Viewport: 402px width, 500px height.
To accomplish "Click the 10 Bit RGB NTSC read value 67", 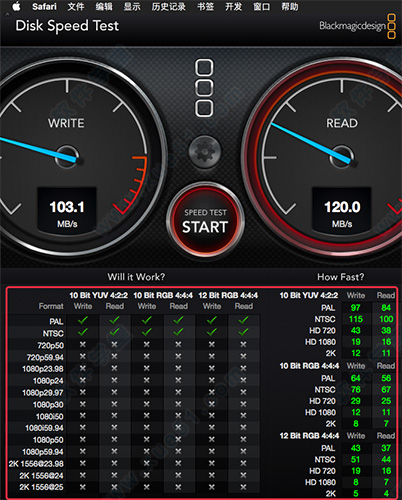I will click(386, 389).
